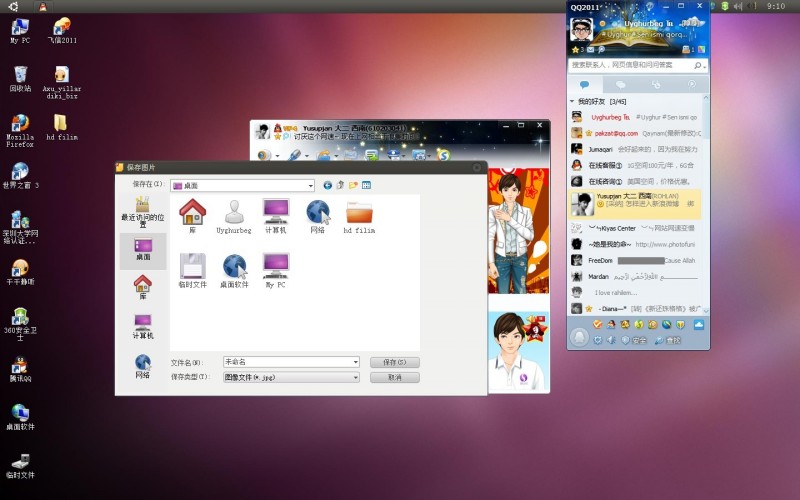Open the 文件名 filename dropdown arrow
The image size is (800, 500).
click(356, 362)
